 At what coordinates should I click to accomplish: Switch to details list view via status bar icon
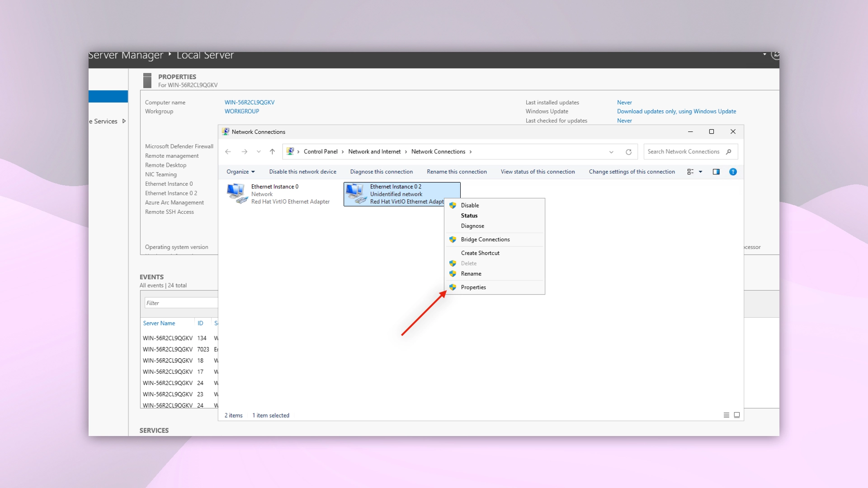point(726,415)
